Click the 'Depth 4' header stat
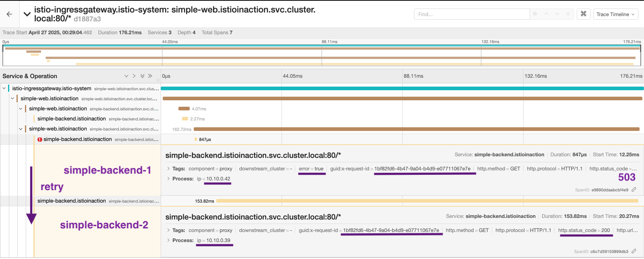The image size is (644, 259). click(x=186, y=33)
